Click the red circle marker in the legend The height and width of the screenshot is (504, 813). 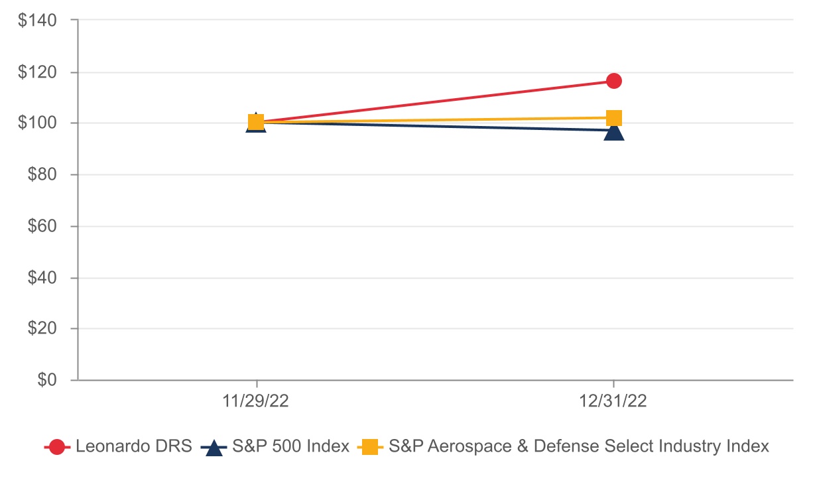click(x=58, y=447)
